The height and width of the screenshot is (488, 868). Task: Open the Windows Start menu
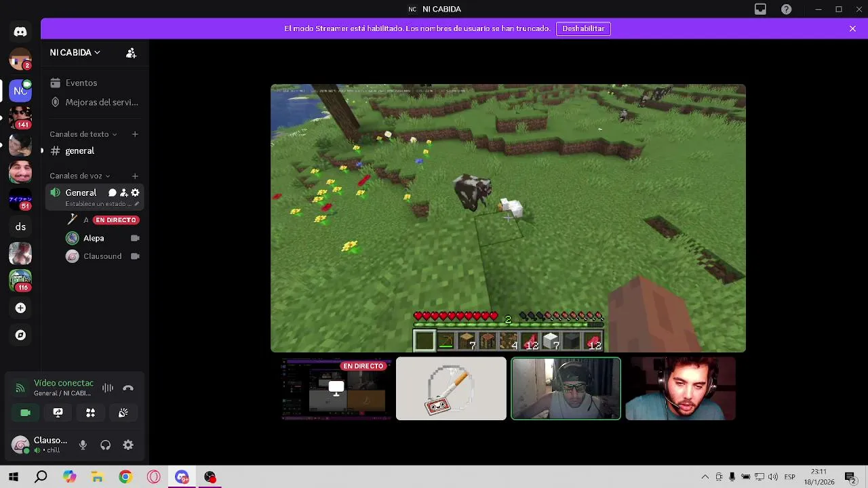click(14, 477)
